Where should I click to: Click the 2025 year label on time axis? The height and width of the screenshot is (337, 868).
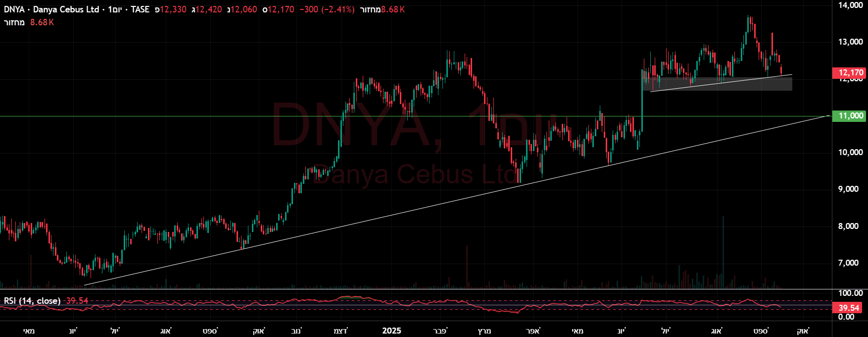(392, 331)
